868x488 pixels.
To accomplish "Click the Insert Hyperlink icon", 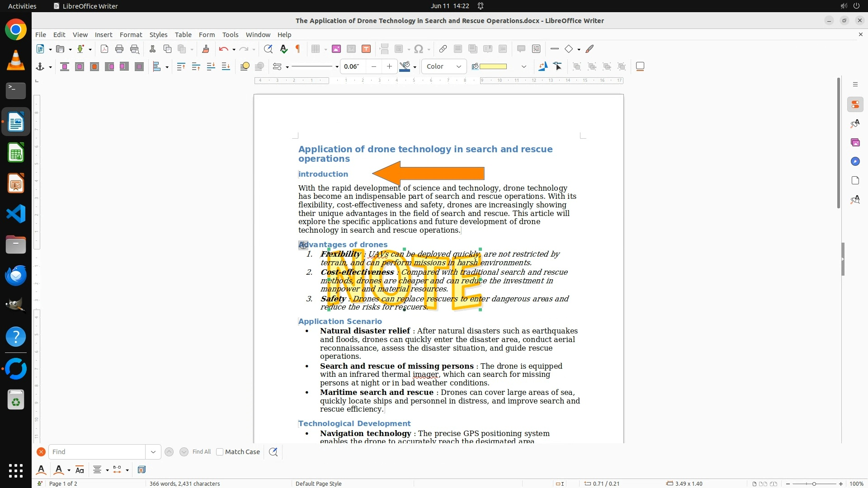I will (443, 49).
